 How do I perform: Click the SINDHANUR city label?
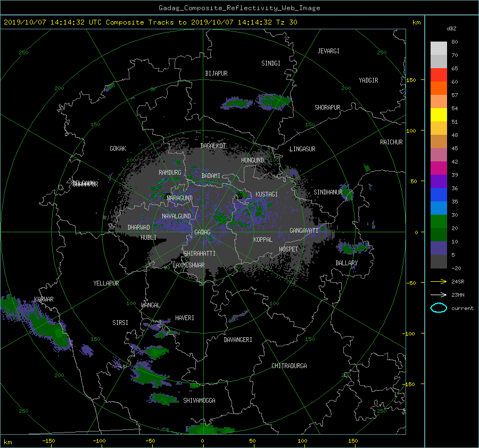pos(328,192)
